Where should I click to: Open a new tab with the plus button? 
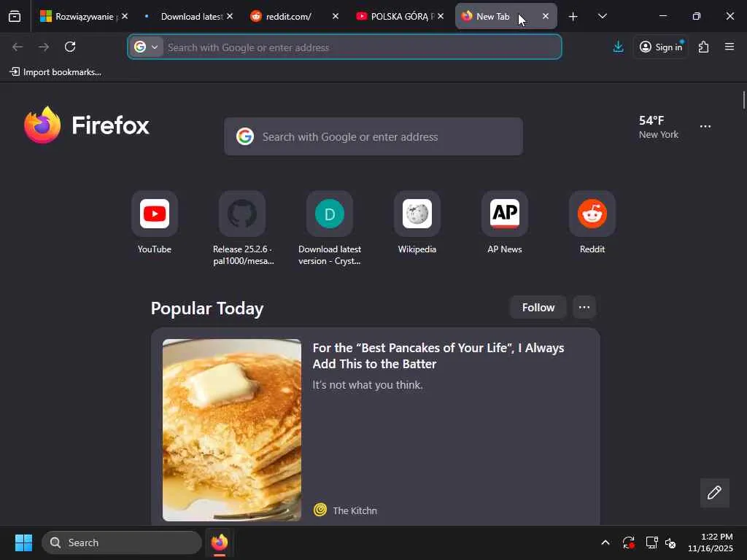pos(573,17)
